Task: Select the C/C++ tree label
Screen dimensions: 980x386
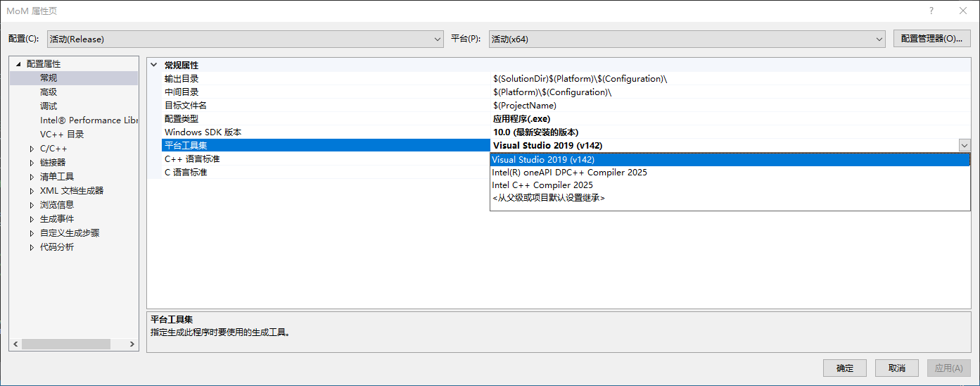Action: [53, 149]
